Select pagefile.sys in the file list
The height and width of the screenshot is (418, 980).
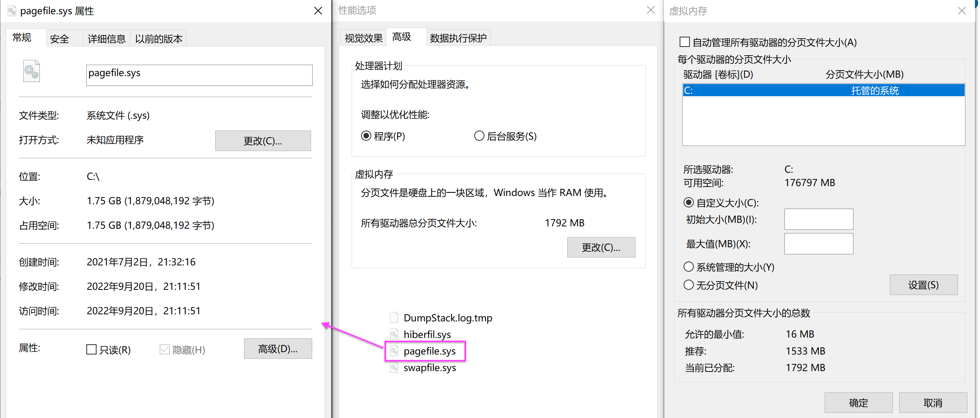[430, 351]
